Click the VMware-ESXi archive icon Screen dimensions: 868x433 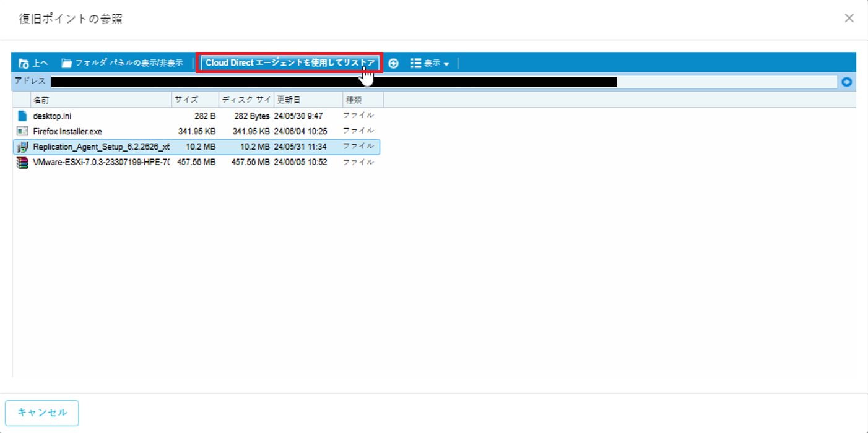(x=23, y=162)
